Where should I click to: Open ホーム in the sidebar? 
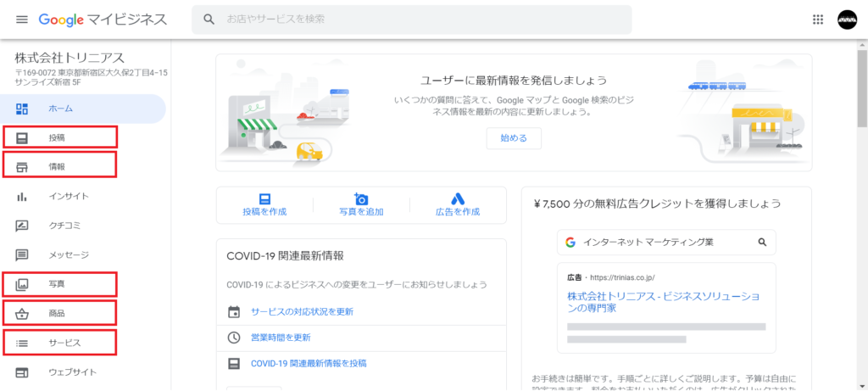pos(83,109)
